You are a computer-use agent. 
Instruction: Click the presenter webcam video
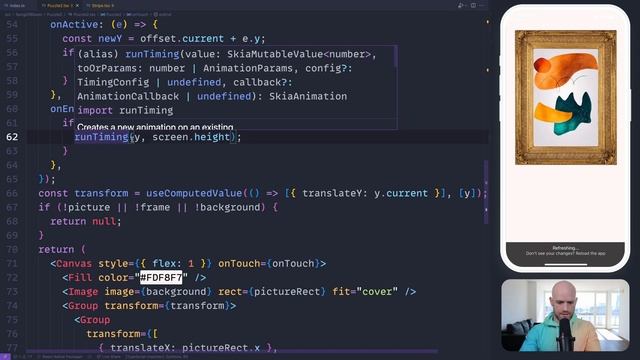tap(565, 315)
